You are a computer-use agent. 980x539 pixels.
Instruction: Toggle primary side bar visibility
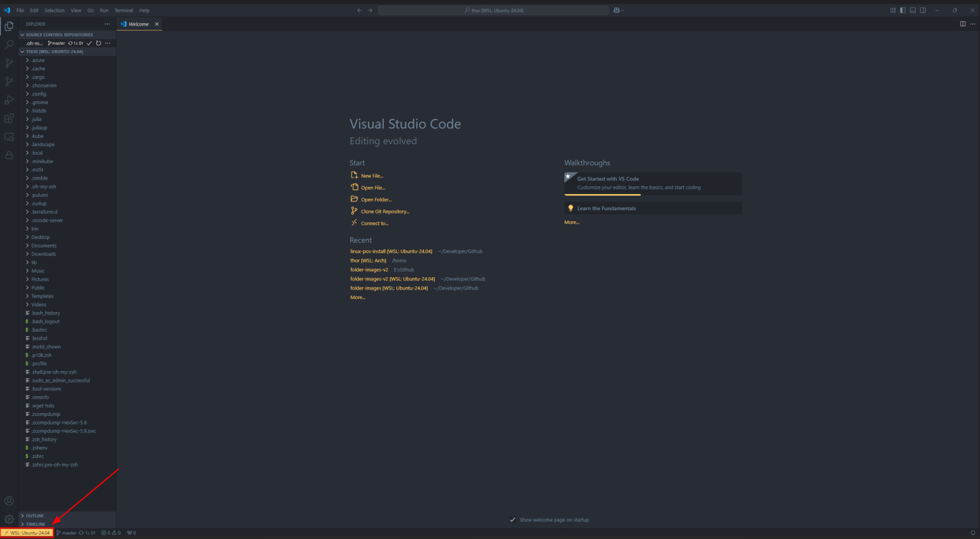coord(903,11)
